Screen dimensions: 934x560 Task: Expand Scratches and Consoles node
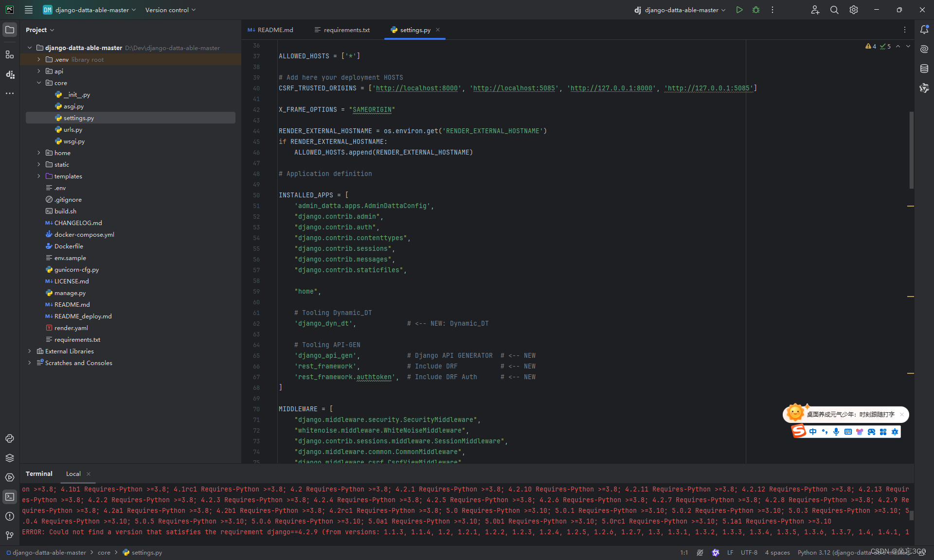(30, 363)
